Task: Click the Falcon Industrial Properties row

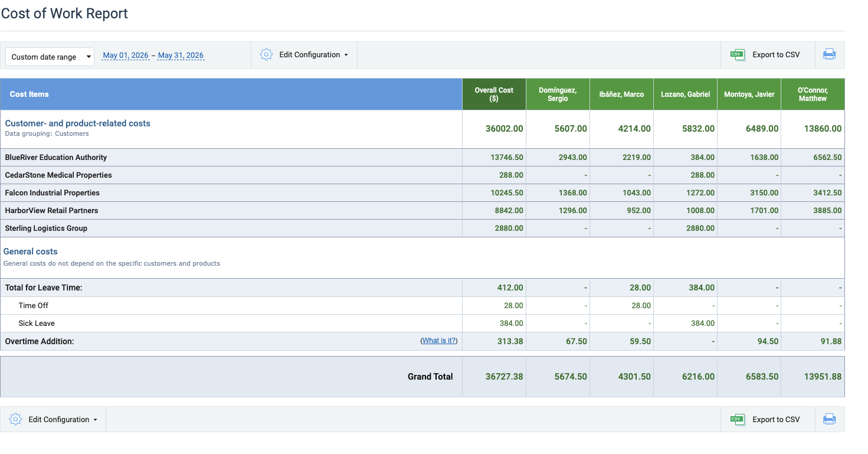Action: 422,193
